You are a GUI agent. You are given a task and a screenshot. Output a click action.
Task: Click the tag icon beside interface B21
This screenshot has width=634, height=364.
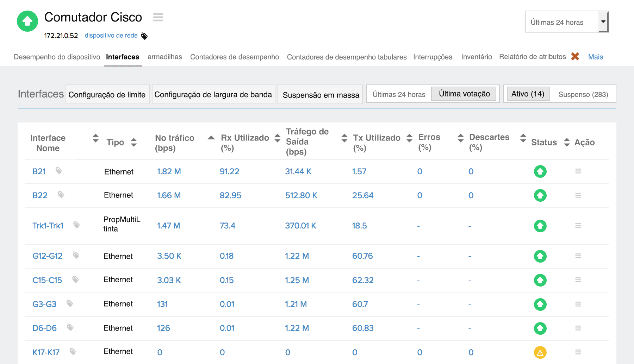[x=59, y=171]
